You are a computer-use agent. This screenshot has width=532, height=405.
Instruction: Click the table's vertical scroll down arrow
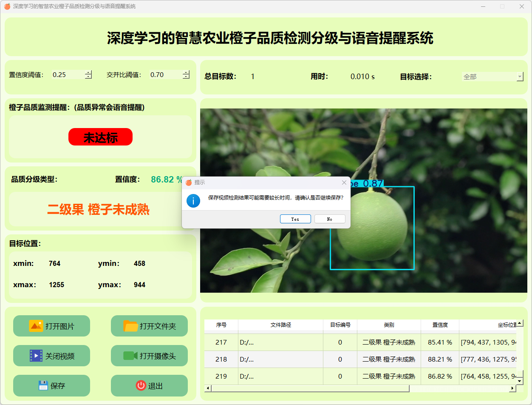pos(520,381)
